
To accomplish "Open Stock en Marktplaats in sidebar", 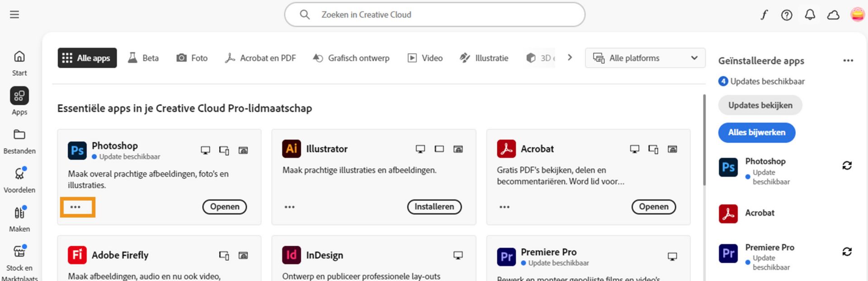I will click(x=19, y=262).
